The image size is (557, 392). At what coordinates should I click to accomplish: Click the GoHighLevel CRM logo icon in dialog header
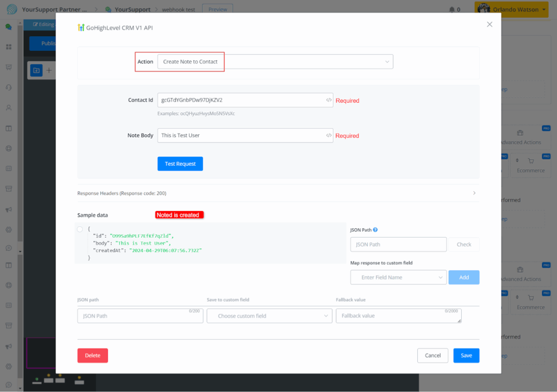click(81, 28)
